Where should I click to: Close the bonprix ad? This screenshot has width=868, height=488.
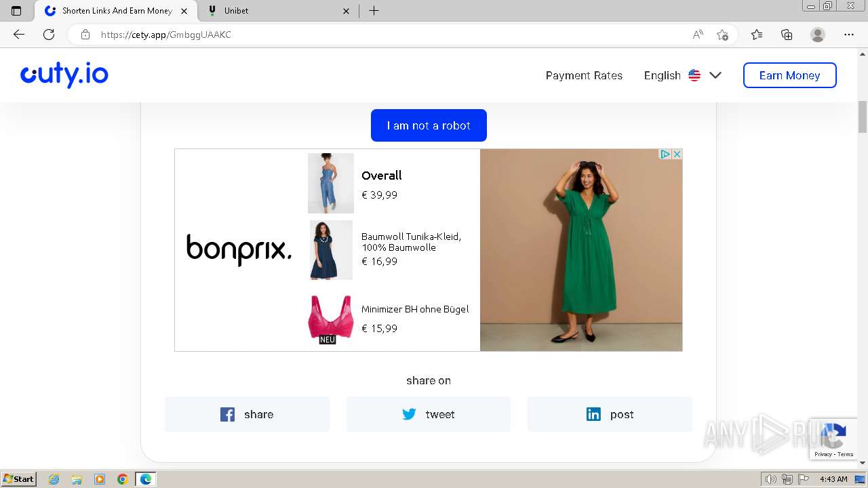pos(677,155)
